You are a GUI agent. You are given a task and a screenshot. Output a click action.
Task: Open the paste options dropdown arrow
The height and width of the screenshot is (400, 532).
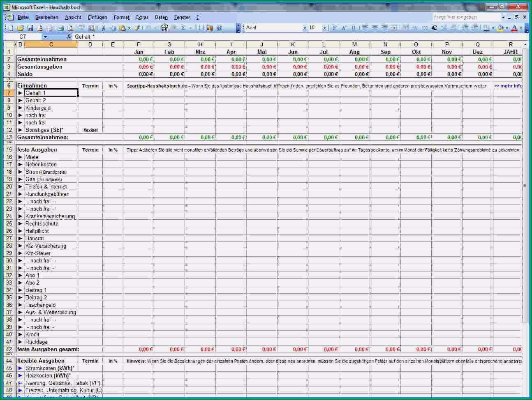coord(129,28)
